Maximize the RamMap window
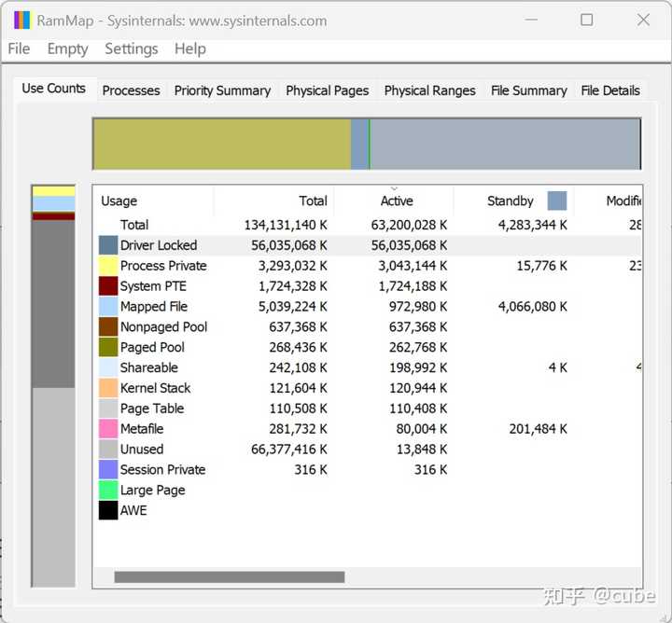Viewport: 672px width, 623px height. (586, 20)
